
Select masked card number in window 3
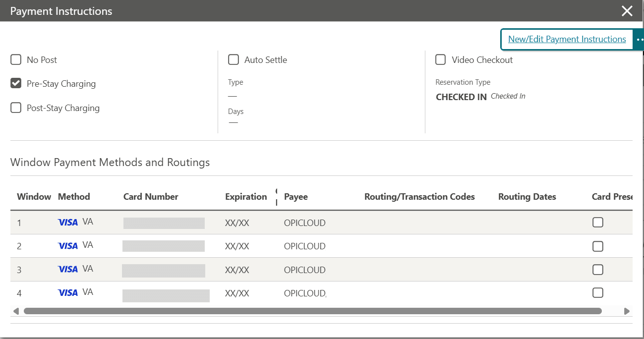(164, 271)
